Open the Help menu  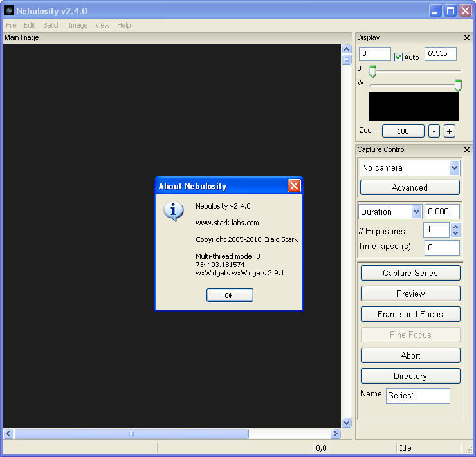pyautogui.click(x=124, y=25)
